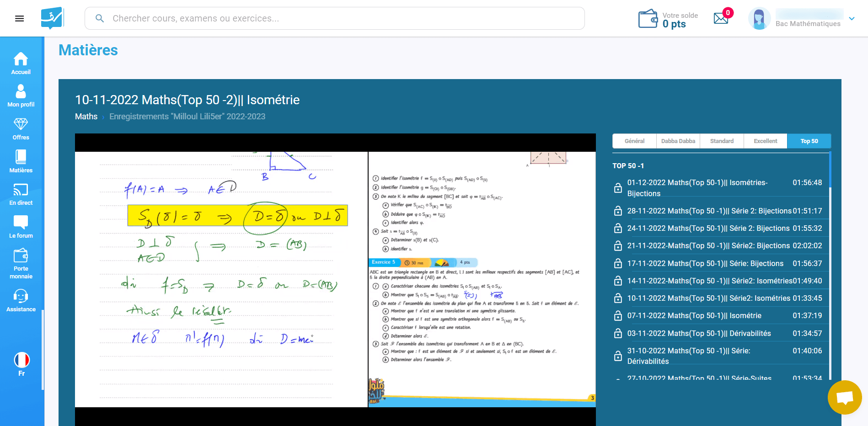
Task: Select the Excellent tab
Action: click(x=765, y=141)
